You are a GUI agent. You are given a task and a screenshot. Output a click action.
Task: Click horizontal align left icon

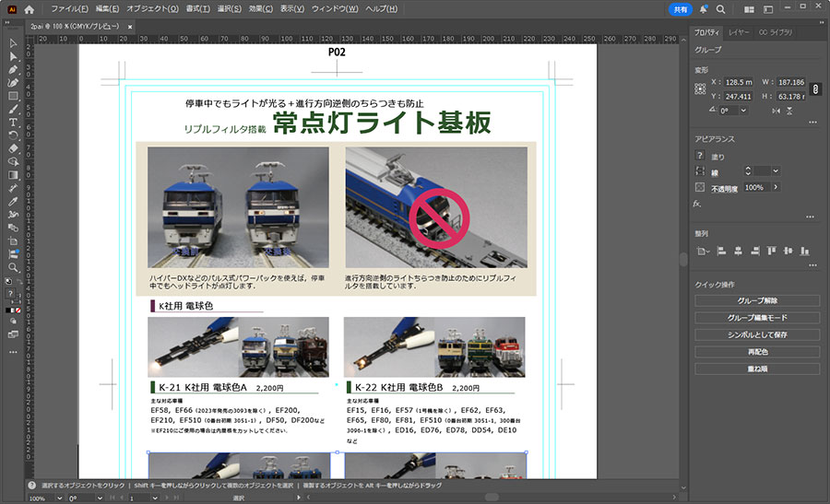[721, 252]
